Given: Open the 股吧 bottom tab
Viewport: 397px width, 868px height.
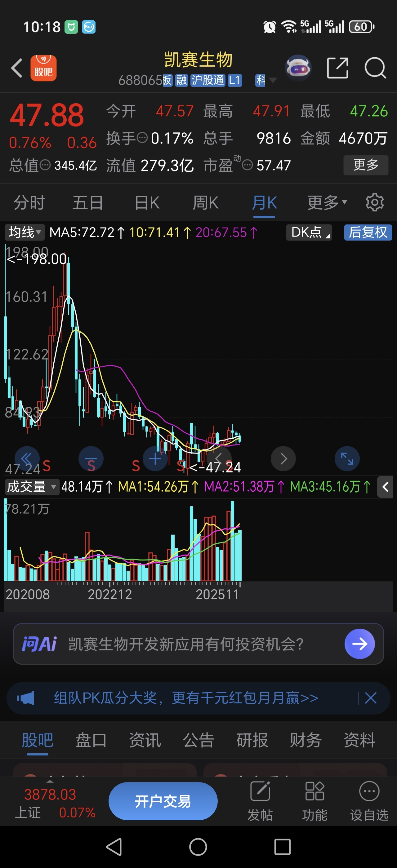Looking at the screenshot, I should [x=38, y=740].
